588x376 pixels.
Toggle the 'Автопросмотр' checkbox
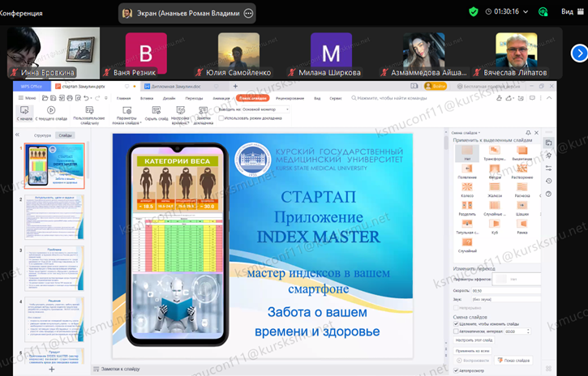tap(456, 371)
